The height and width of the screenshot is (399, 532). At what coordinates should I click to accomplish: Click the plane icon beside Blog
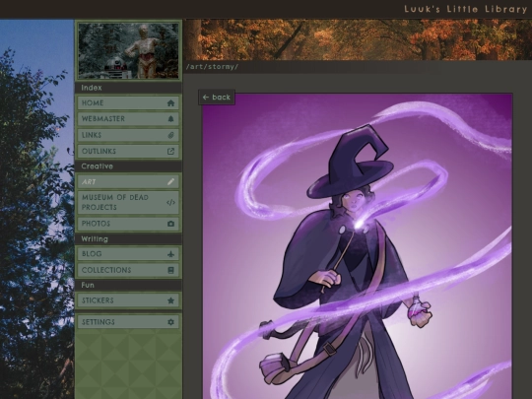tap(171, 254)
